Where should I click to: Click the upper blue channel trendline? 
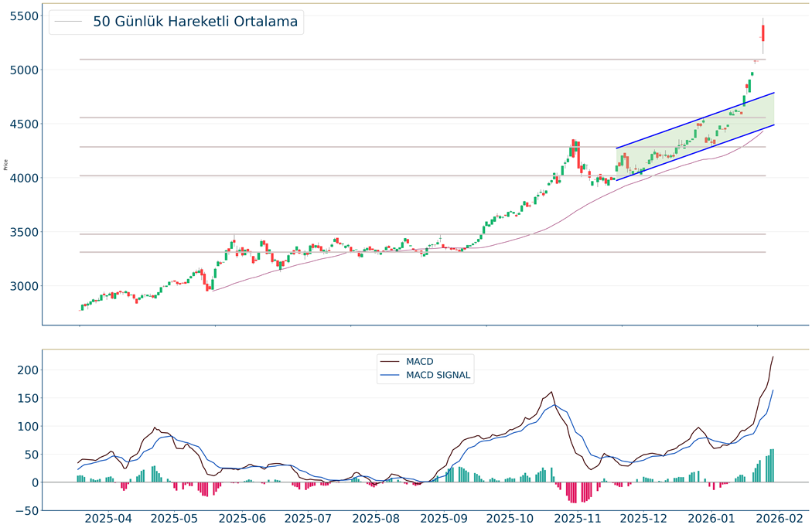point(696,121)
